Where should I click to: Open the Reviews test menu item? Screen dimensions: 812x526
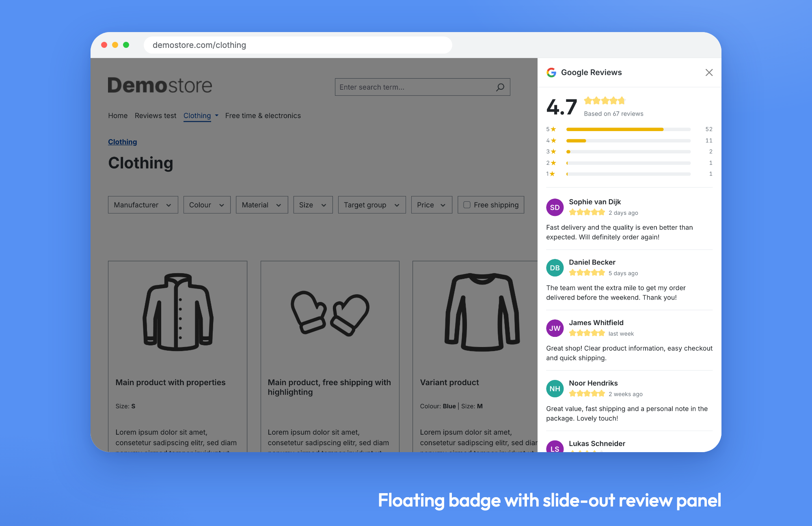pos(155,116)
